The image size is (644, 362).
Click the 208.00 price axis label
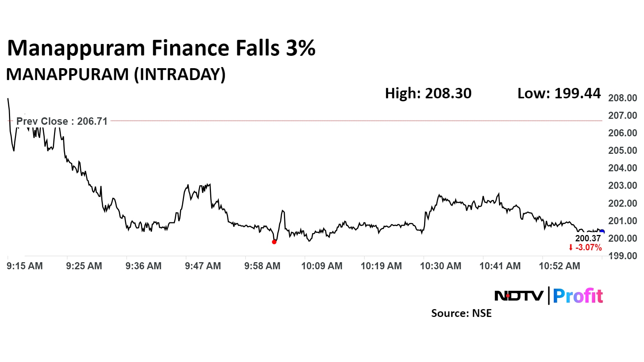click(x=622, y=98)
